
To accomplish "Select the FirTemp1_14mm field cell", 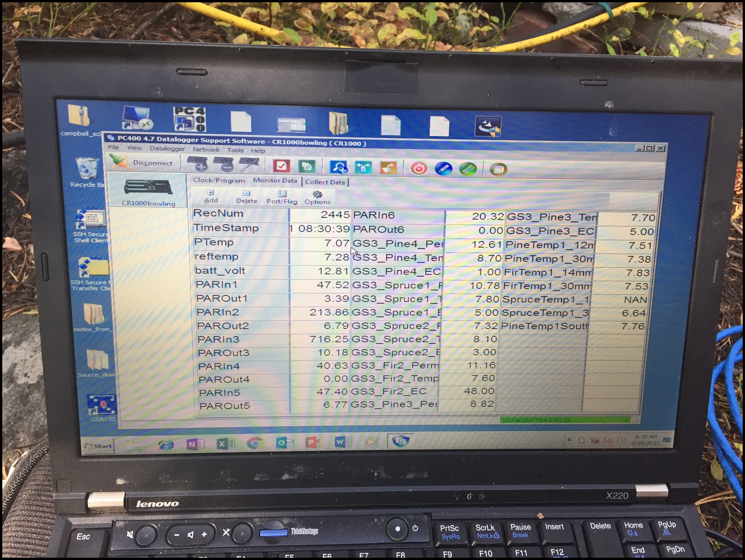I will click(x=548, y=272).
